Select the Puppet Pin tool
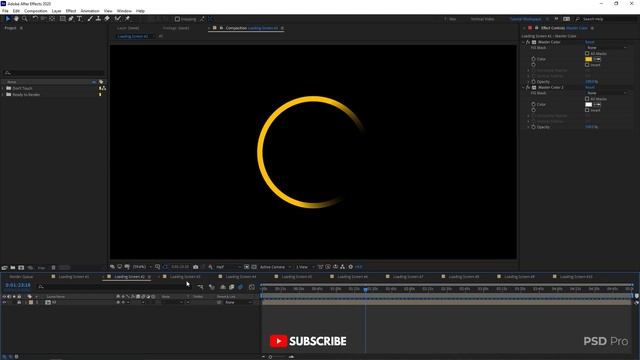This screenshot has height=360, width=640. [127, 19]
